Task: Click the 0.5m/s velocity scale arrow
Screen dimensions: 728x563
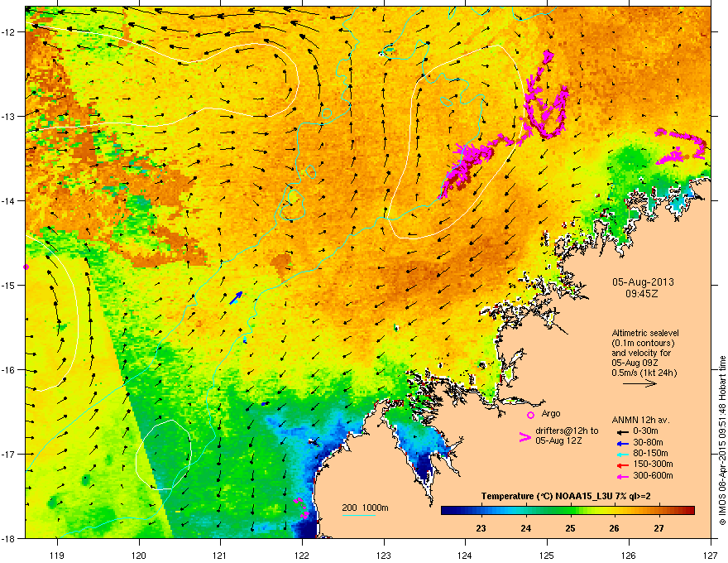Action: pyautogui.click(x=639, y=383)
